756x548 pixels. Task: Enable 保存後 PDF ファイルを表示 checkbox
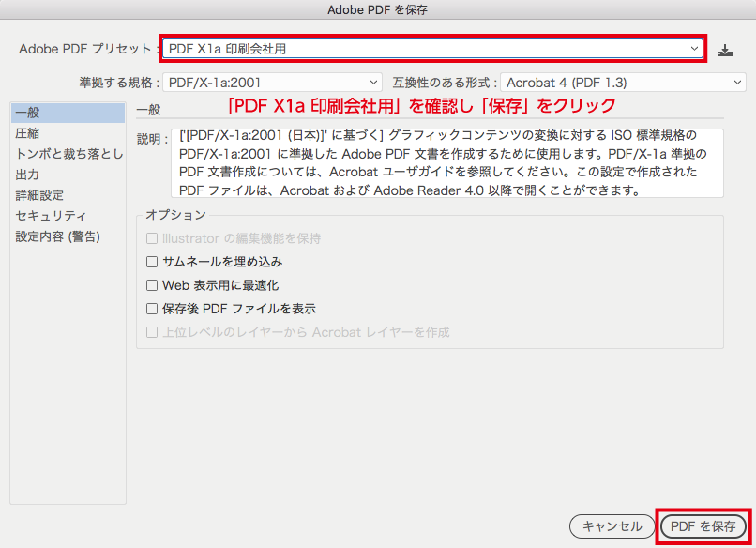coord(152,309)
